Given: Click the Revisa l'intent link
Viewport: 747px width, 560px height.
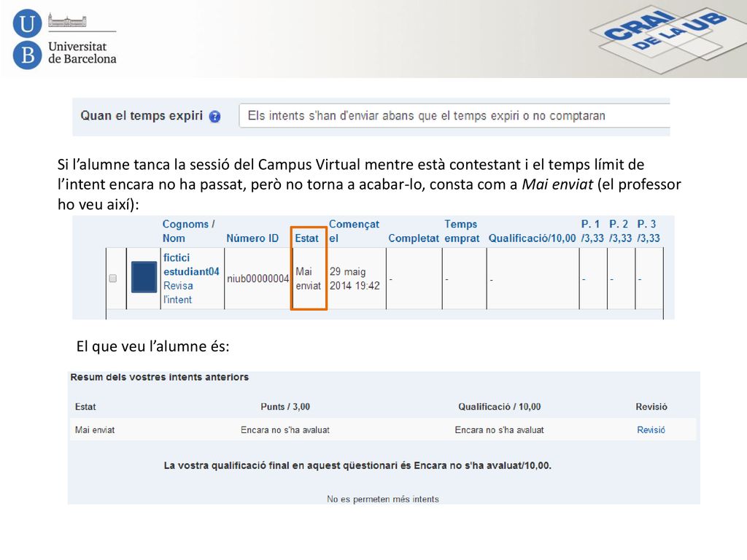Looking at the screenshot, I should click(178, 292).
